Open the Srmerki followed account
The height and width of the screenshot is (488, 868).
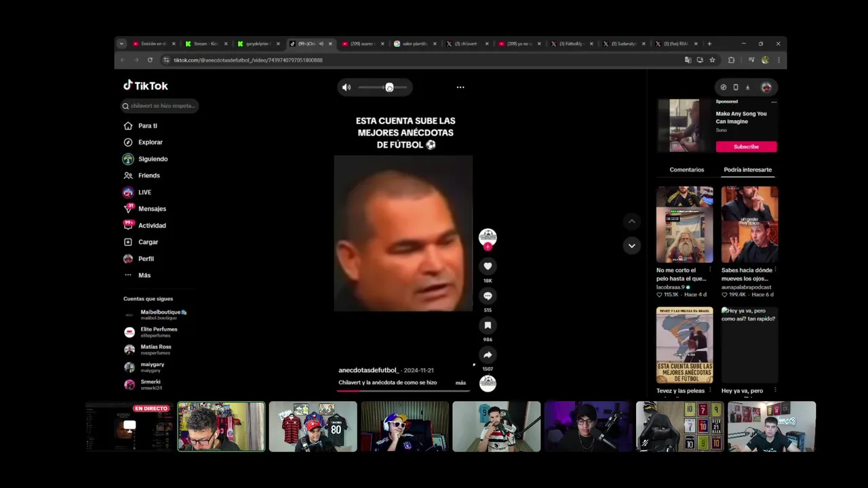point(143,384)
